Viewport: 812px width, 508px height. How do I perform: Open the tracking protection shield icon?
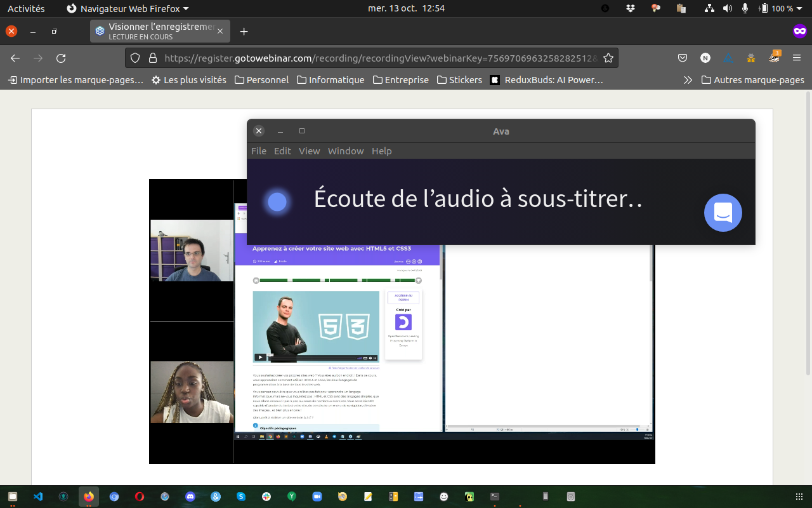pyautogui.click(x=134, y=58)
